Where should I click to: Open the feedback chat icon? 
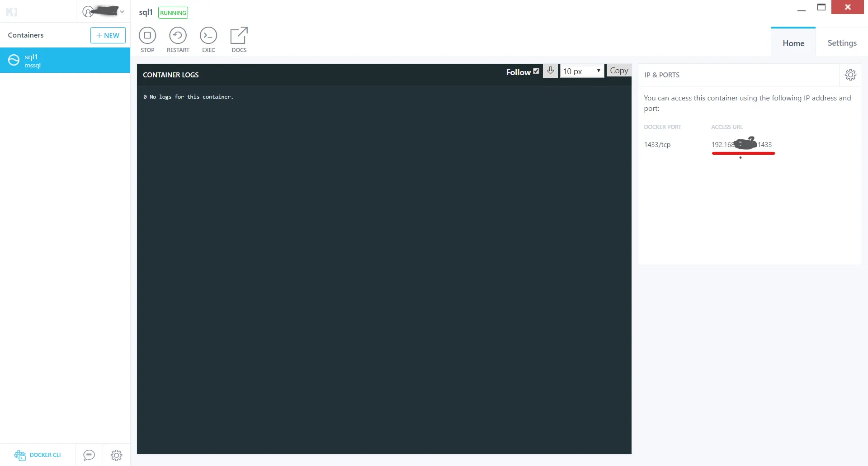(x=89, y=455)
